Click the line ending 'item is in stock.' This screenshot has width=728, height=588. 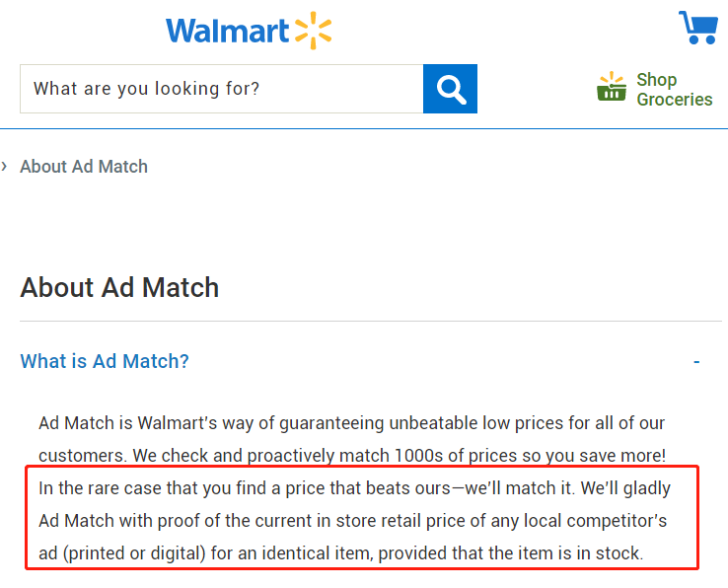point(340,553)
